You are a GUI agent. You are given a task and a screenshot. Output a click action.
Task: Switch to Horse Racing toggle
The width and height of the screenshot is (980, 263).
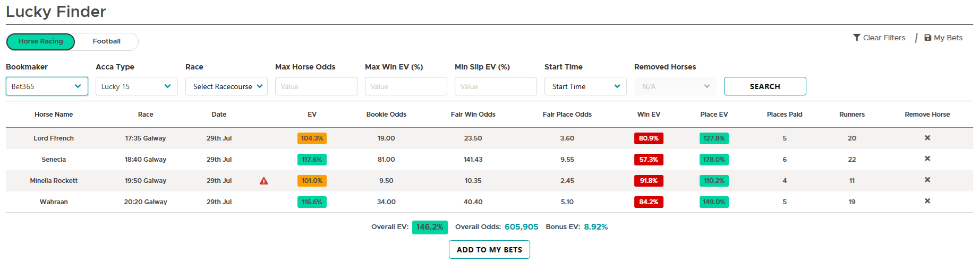[x=40, y=41]
